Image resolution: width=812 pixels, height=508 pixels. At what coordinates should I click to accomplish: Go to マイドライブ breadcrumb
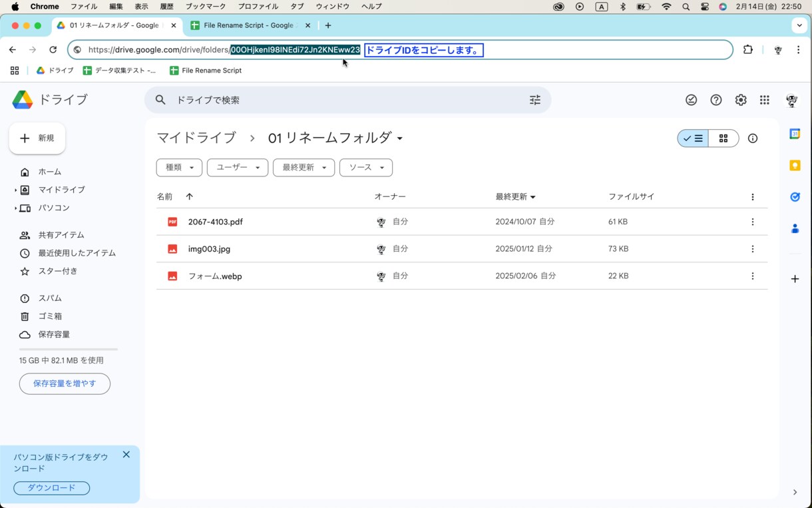point(196,138)
